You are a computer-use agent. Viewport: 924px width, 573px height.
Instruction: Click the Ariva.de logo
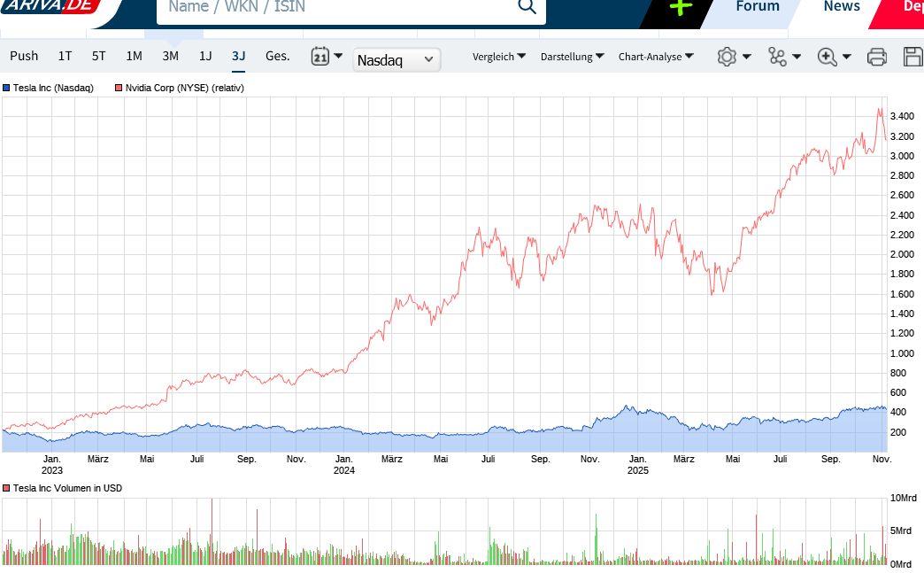[50, 6]
